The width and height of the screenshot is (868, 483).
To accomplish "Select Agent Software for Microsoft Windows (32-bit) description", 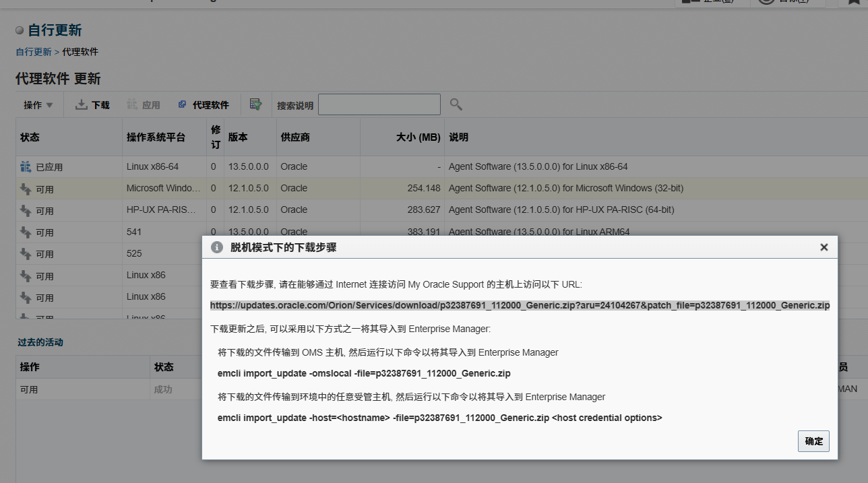I will pyautogui.click(x=566, y=188).
